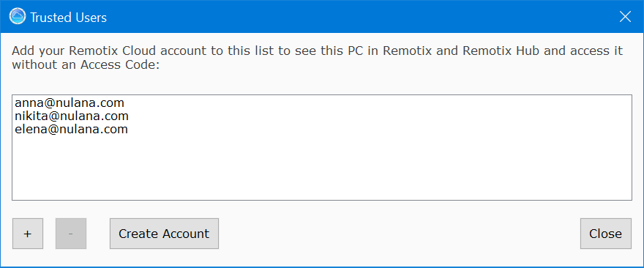The height and width of the screenshot is (268, 644).
Task: Select anna@nulana.com in the list
Action: [70, 103]
